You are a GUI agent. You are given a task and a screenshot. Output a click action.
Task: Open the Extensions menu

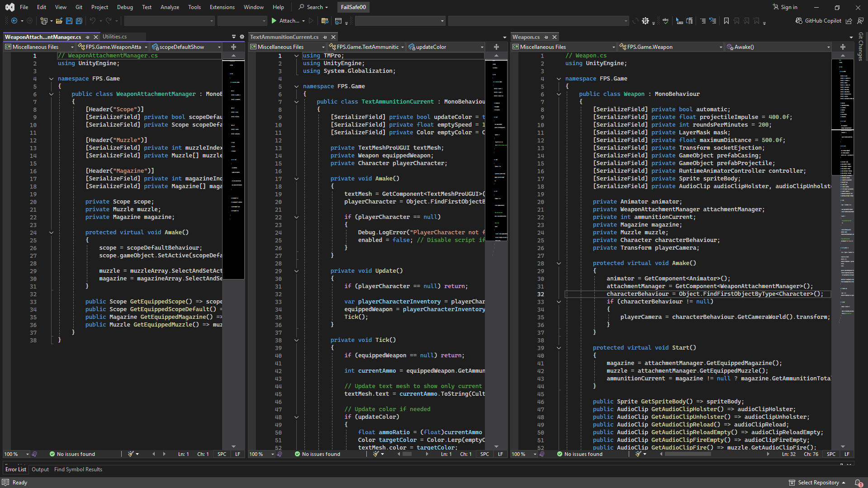click(222, 7)
